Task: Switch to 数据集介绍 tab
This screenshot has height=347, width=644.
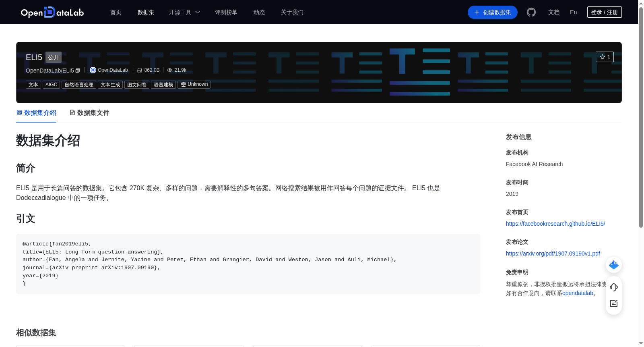Action: tap(36, 113)
